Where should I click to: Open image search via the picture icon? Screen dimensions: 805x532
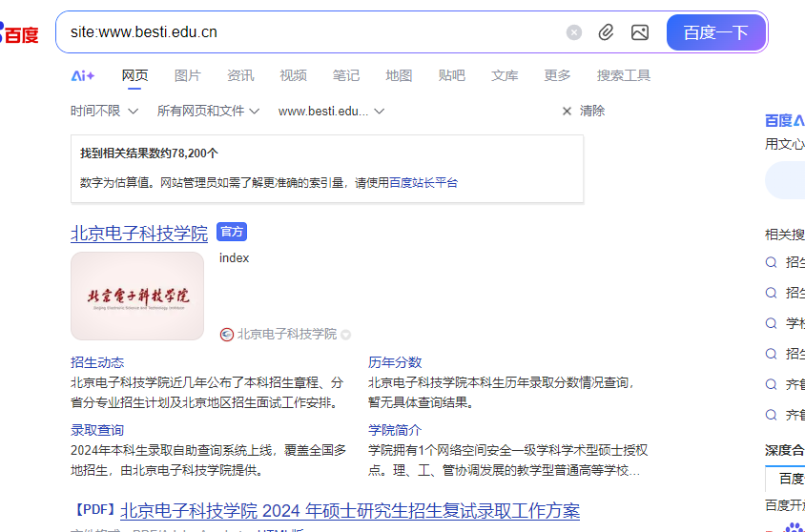tap(640, 32)
